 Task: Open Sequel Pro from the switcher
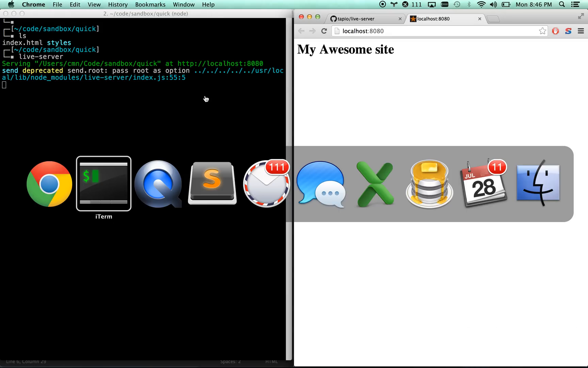(429, 184)
